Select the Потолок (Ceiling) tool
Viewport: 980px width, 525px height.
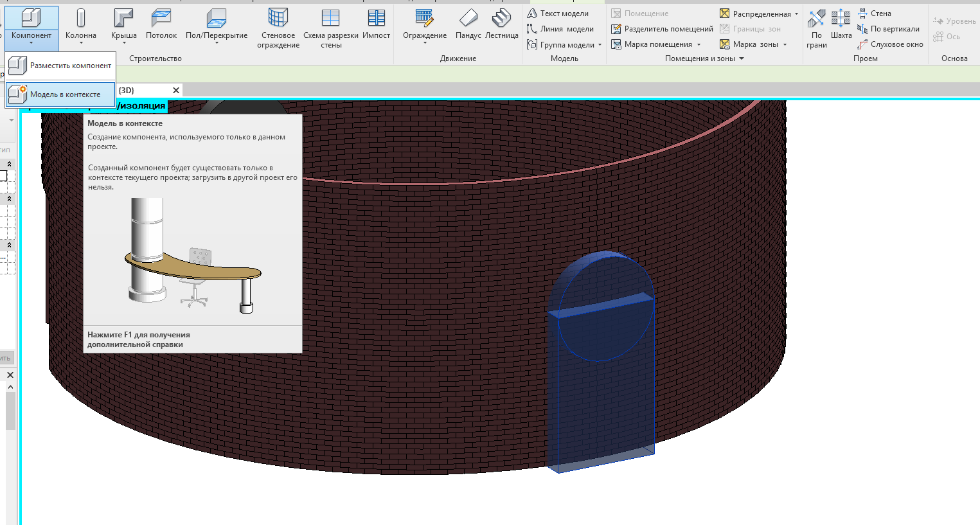click(161, 19)
